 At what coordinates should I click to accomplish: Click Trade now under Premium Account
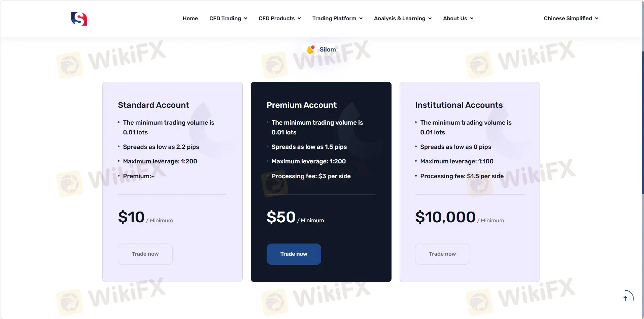(x=293, y=254)
